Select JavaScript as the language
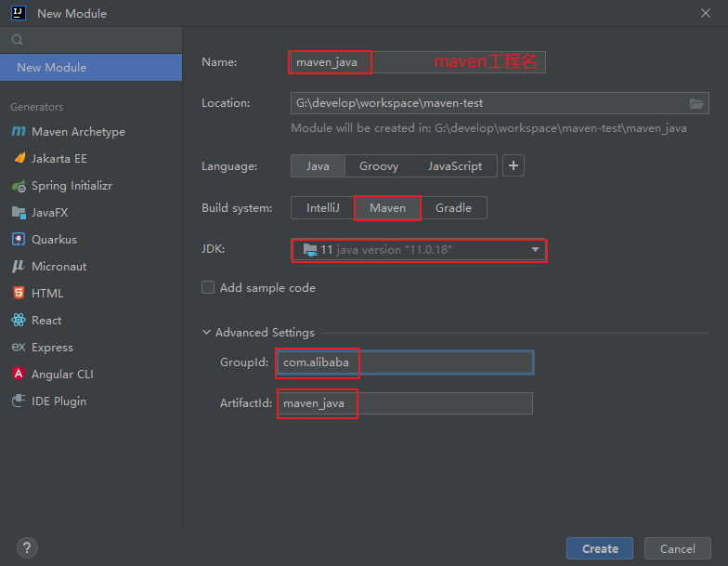The height and width of the screenshot is (566, 728). coord(455,165)
